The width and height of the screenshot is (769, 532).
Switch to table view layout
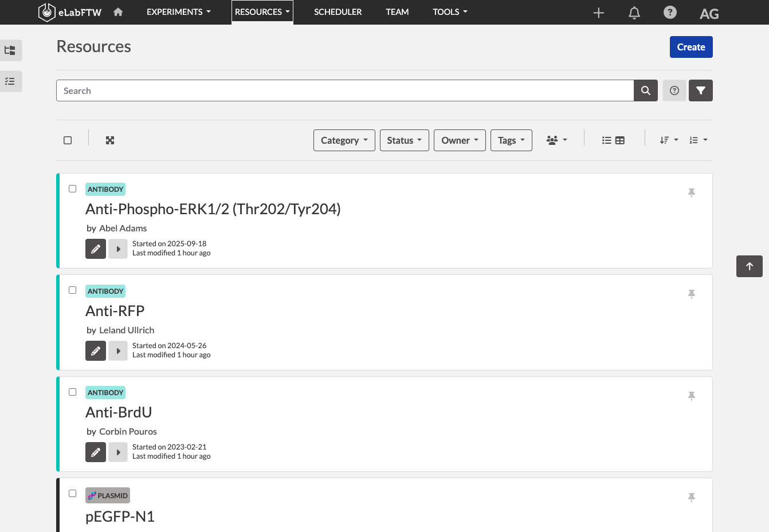[620, 140]
